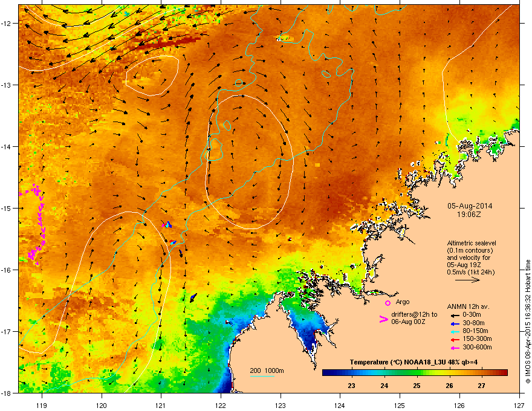The height and width of the screenshot is (411, 532).
Task: Click the ANMN 12h av. heading
Action: [468, 306]
